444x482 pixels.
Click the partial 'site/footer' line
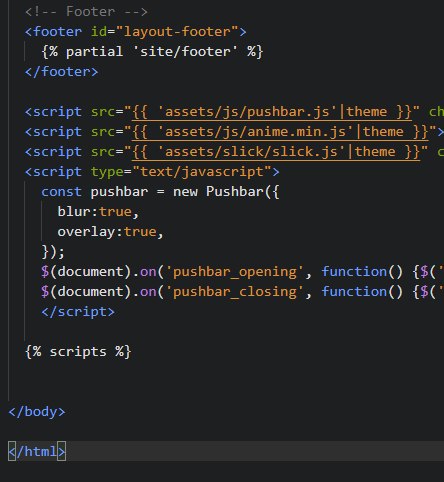click(152, 52)
